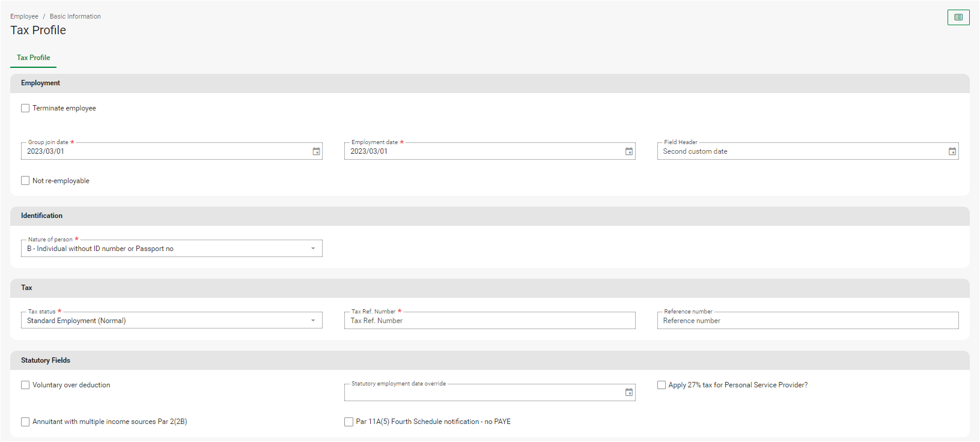Click the Reference number input field
Viewport: 980px width, 442px height.
click(x=808, y=321)
